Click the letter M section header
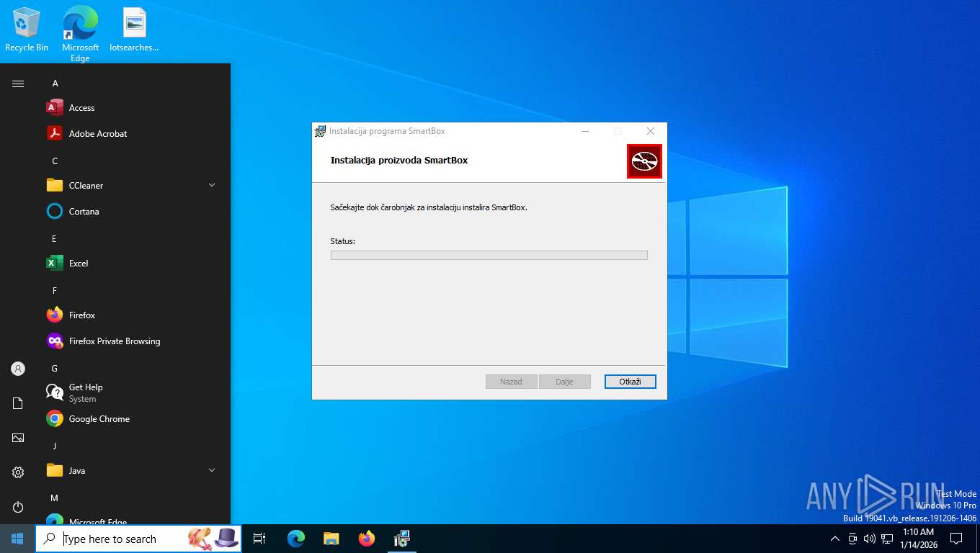This screenshot has width=980, height=553. pos(55,498)
